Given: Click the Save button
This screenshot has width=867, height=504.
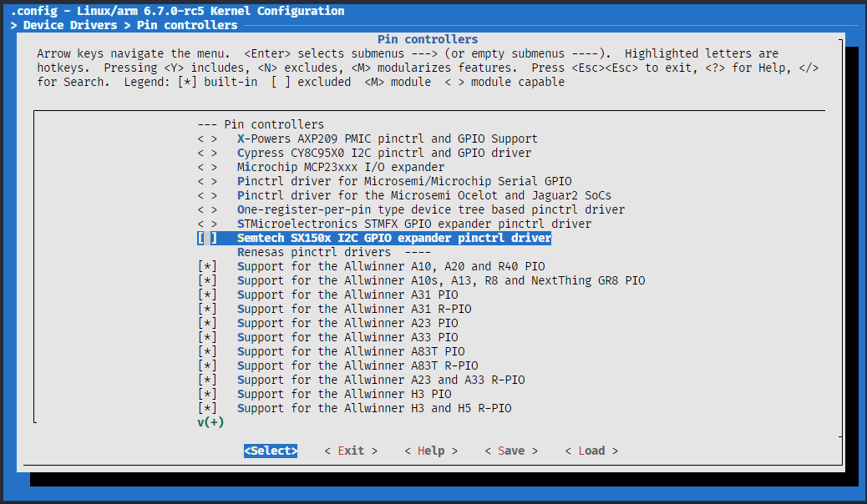Looking at the screenshot, I should tap(511, 451).
